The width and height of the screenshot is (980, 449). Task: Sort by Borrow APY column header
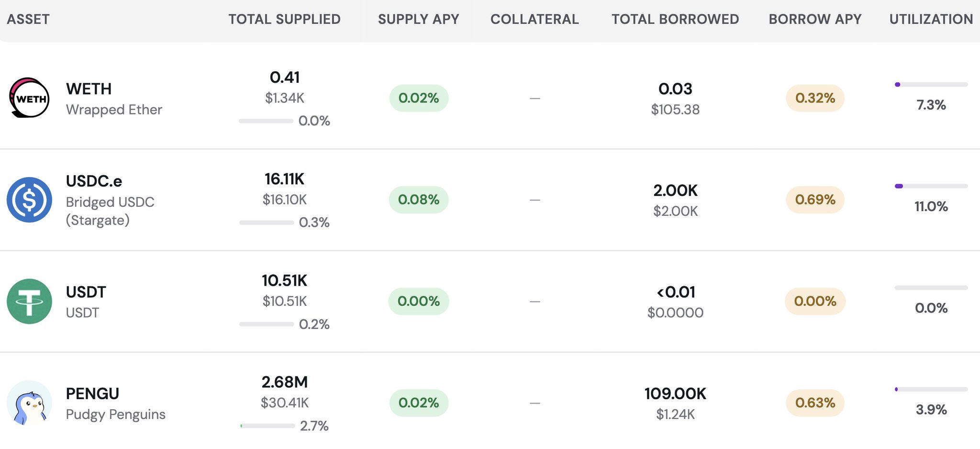tap(815, 19)
